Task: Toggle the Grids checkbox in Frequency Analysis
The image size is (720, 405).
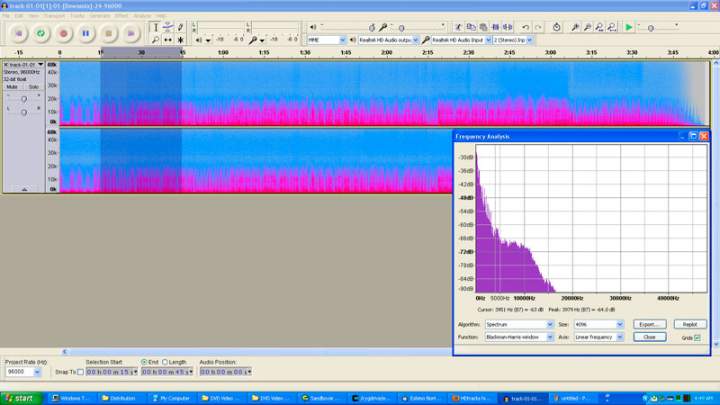Action: (x=698, y=338)
